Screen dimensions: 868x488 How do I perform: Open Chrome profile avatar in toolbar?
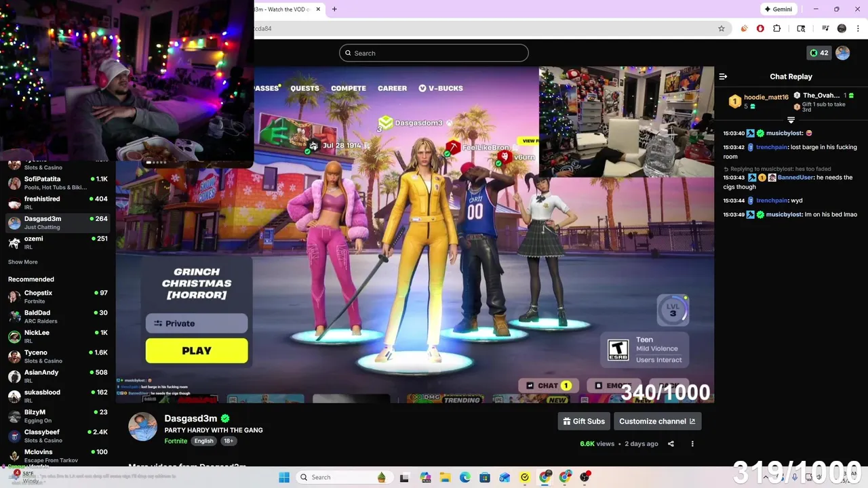pyautogui.click(x=842, y=28)
